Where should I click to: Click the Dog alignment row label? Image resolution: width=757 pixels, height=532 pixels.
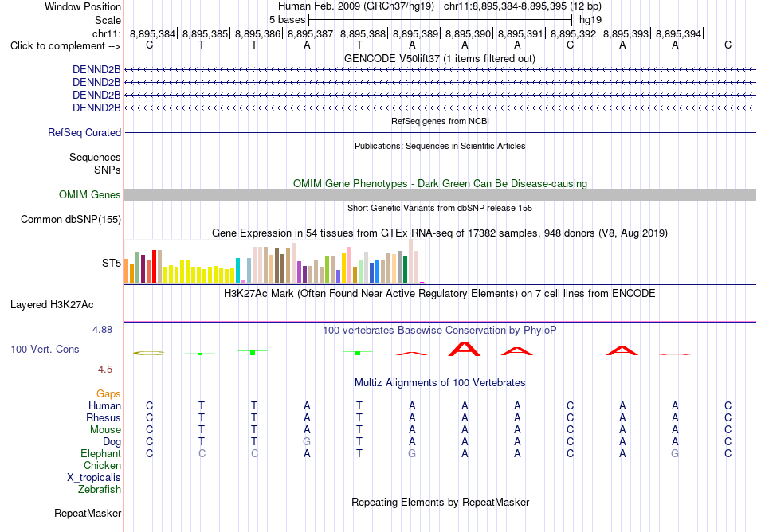click(x=112, y=442)
